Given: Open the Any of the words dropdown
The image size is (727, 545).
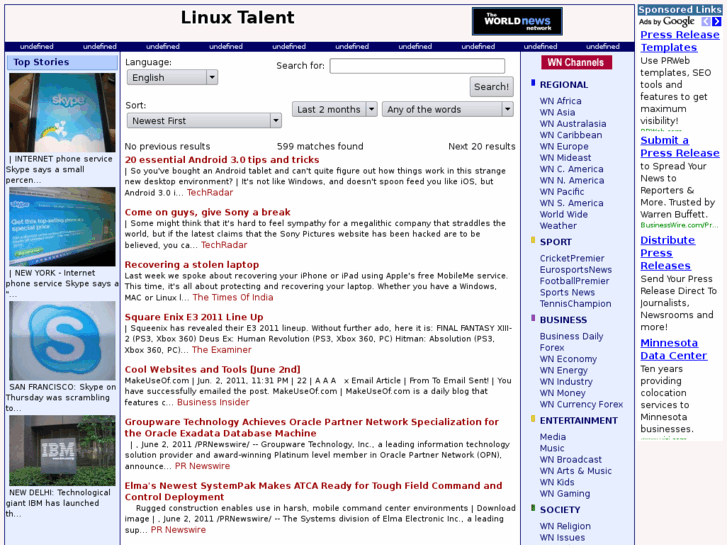Looking at the screenshot, I should pos(447,109).
